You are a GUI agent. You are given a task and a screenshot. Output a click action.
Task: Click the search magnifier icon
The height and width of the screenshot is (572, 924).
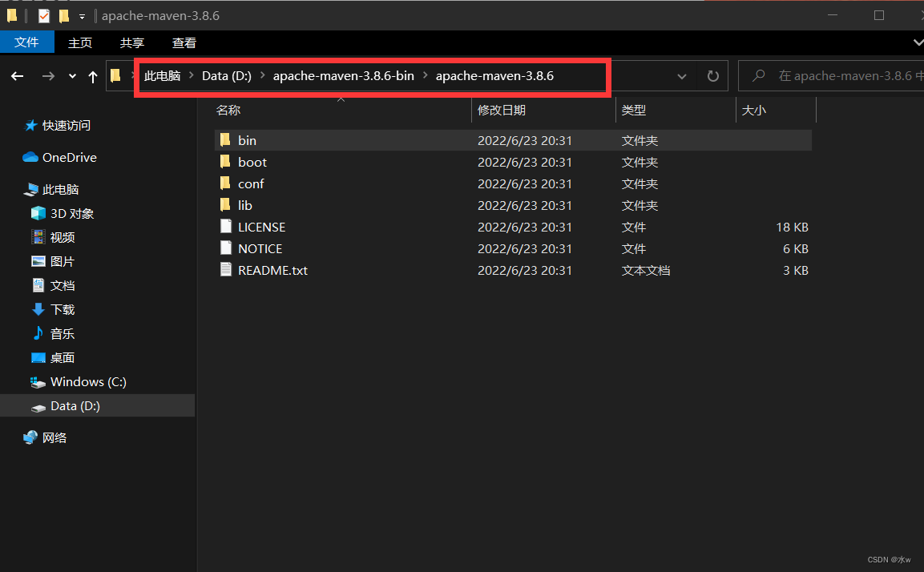(759, 75)
